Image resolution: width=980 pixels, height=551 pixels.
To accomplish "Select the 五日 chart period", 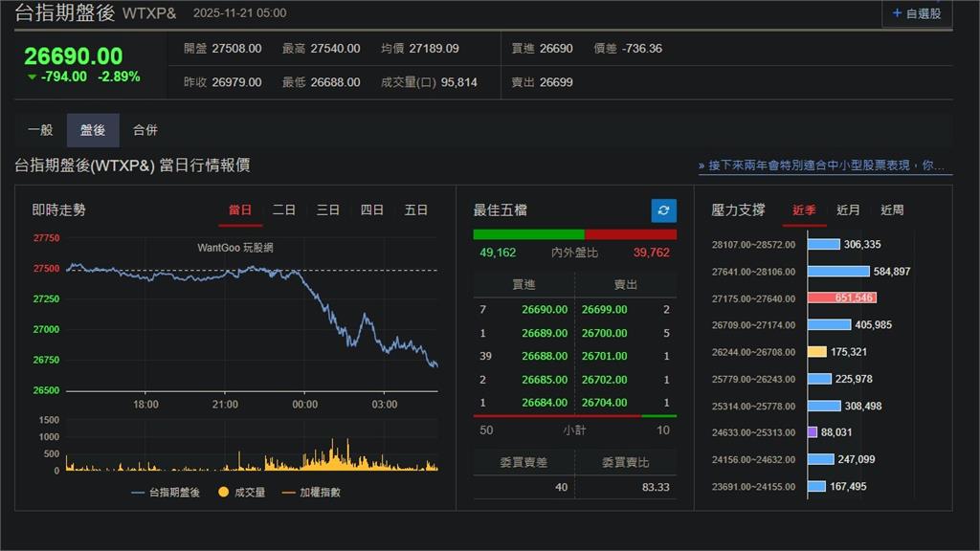I will point(415,209).
